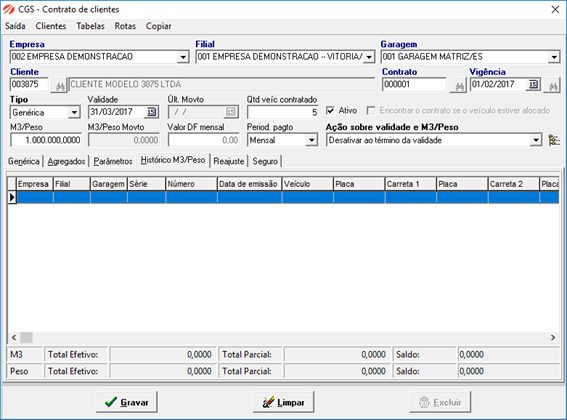Click the Excluir button
Viewport: 567px width, 420px height.
point(440,402)
